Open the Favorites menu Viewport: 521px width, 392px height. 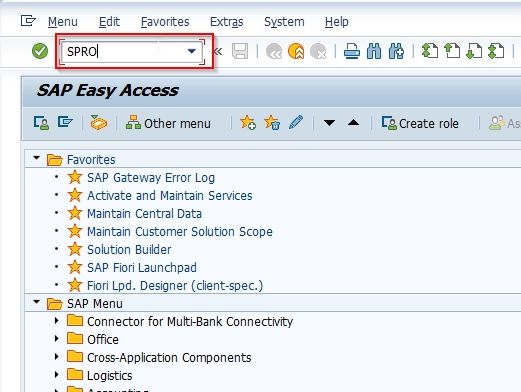pyautogui.click(x=165, y=22)
